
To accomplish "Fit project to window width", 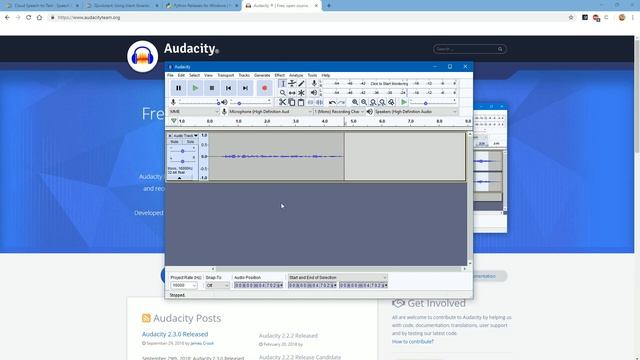I will click(x=382, y=102).
